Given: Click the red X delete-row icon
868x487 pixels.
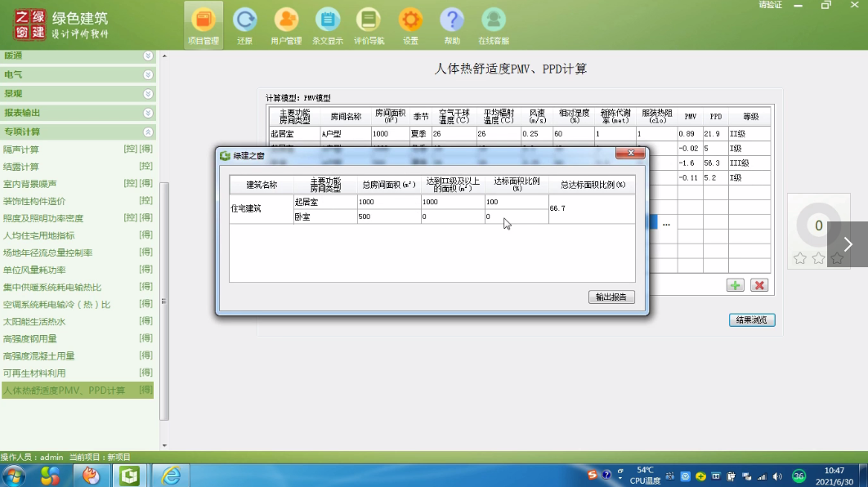Looking at the screenshot, I should point(759,285).
